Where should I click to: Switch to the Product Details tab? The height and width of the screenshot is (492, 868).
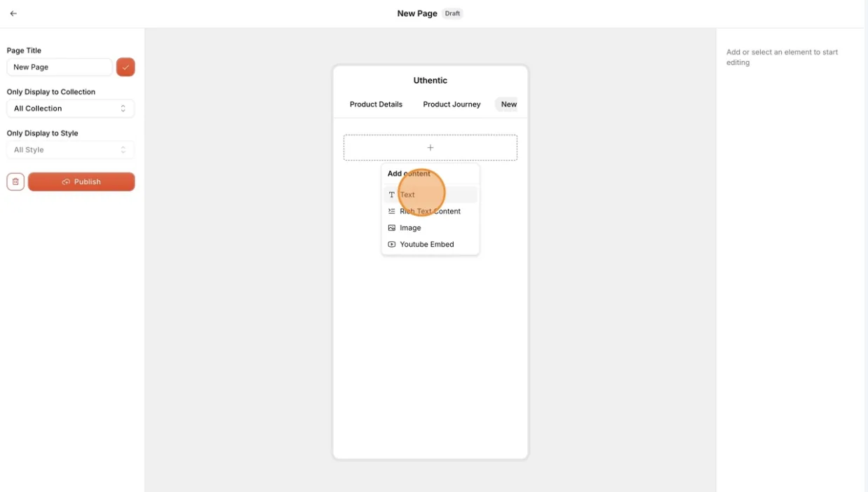point(376,104)
